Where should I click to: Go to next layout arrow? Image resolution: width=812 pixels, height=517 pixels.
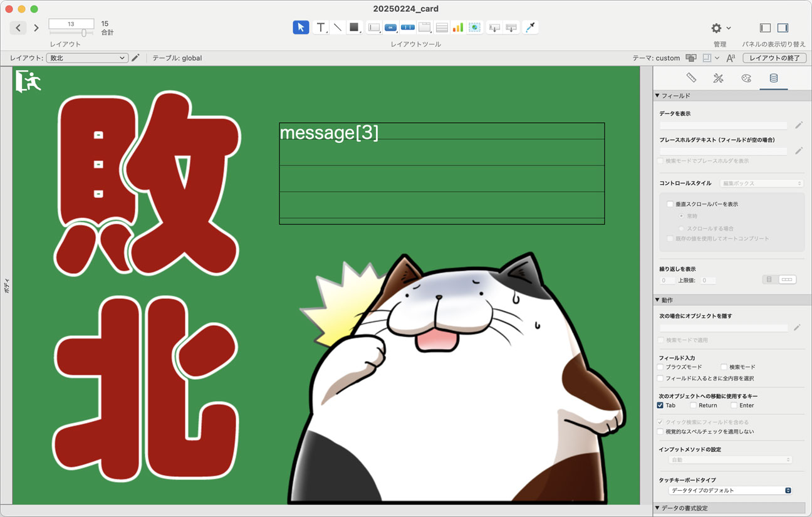pos(36,28)
